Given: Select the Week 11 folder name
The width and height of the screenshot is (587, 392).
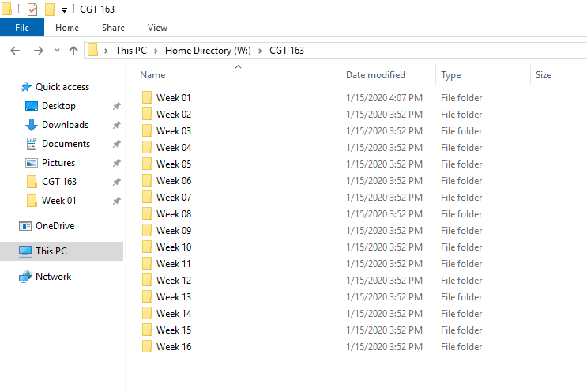Looking at the screenshot, I should coord(174,264).
